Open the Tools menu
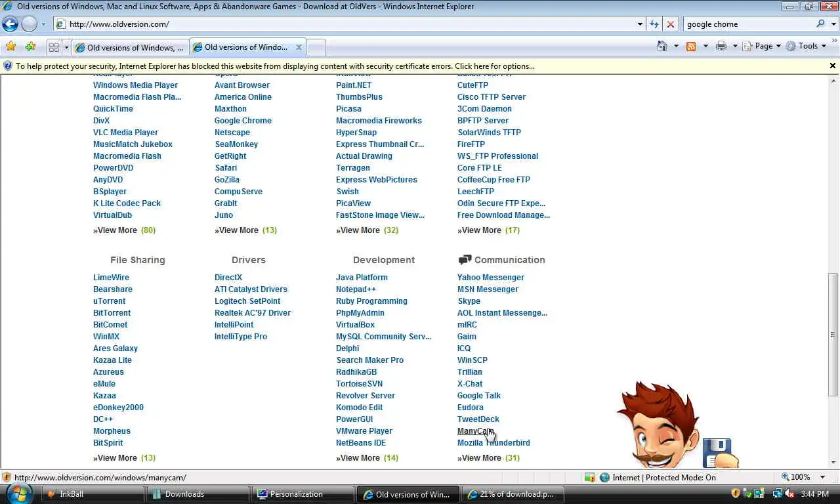 [x=806, y=46]
